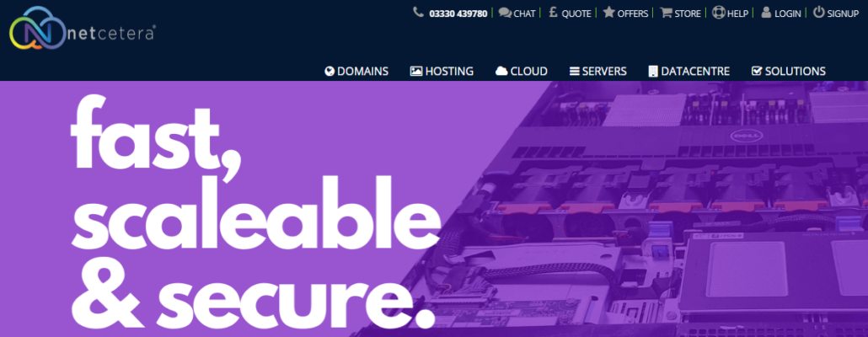868x337 pixels.
Task: Click the 03330 439780 phone number
Action: (458, 13)
